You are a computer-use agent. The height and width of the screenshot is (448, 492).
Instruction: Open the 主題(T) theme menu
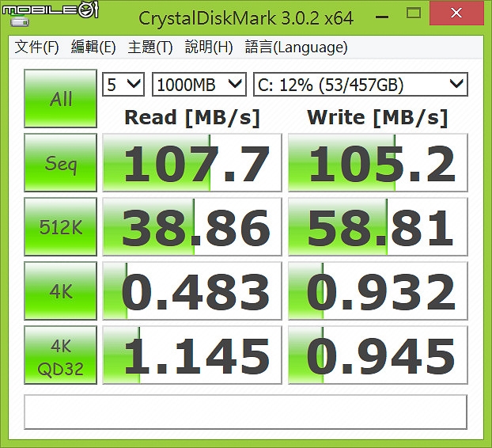[x=150, y=47]
